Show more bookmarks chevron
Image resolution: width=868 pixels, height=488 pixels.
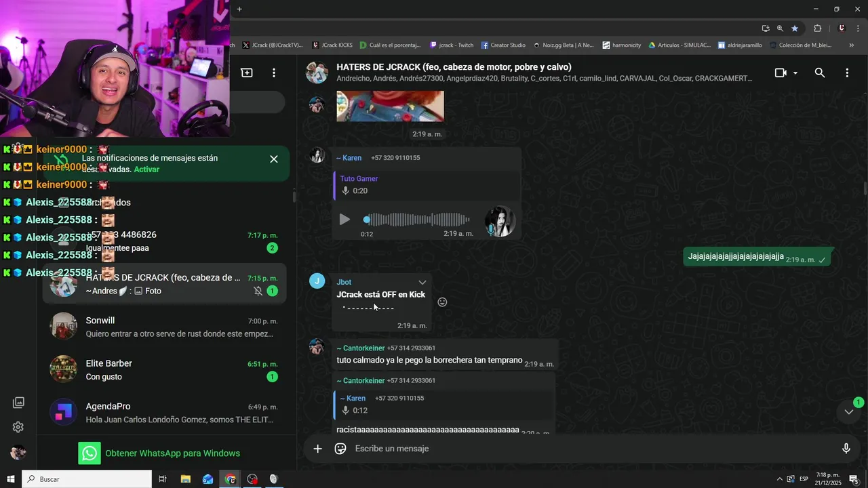(x=852, y=45)
